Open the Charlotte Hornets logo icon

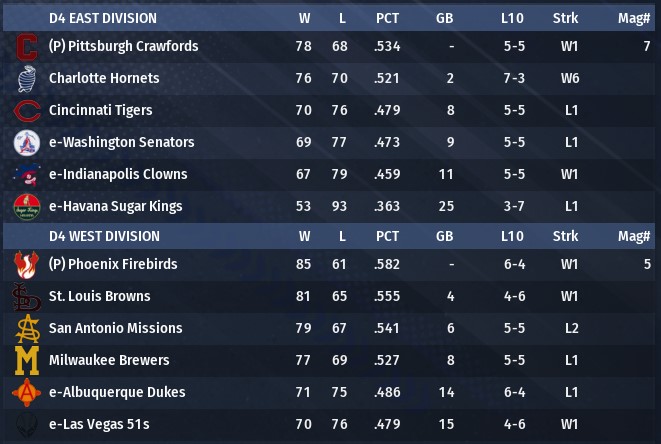tap(27, 79)
